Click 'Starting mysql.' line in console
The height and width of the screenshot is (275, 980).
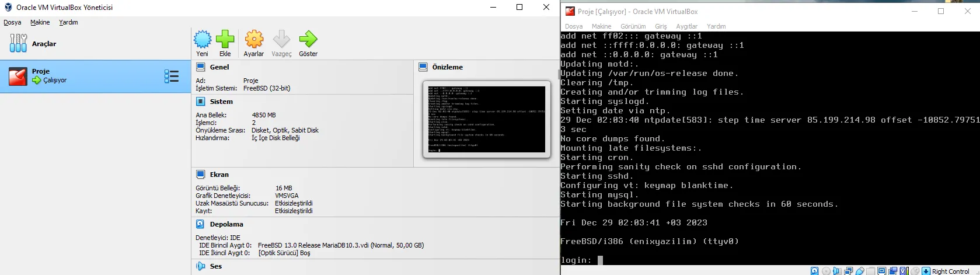[x=599, y=195]
